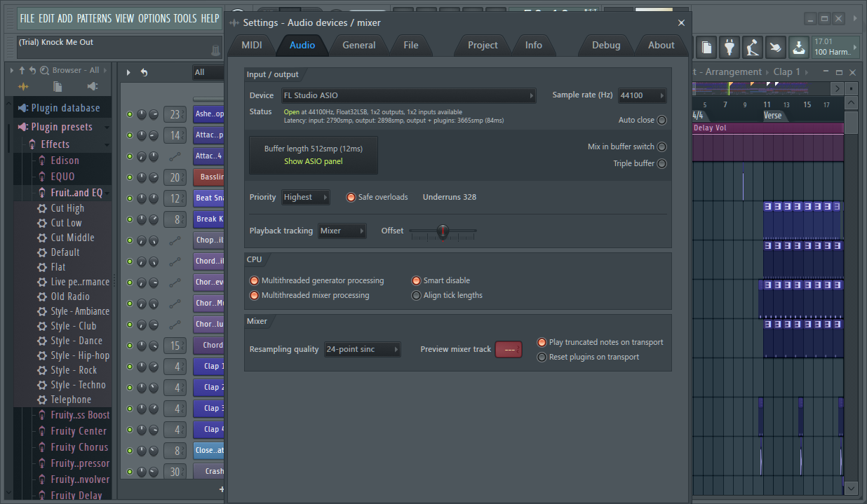867x504 pixels.
Task: Enable Triple buffer option
Action: point(661,163)
